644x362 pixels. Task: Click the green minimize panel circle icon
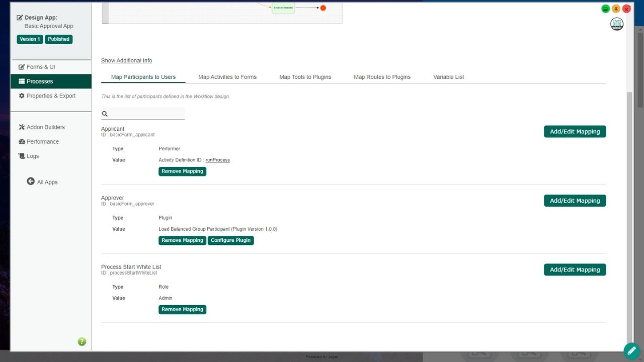click(606, 9)
